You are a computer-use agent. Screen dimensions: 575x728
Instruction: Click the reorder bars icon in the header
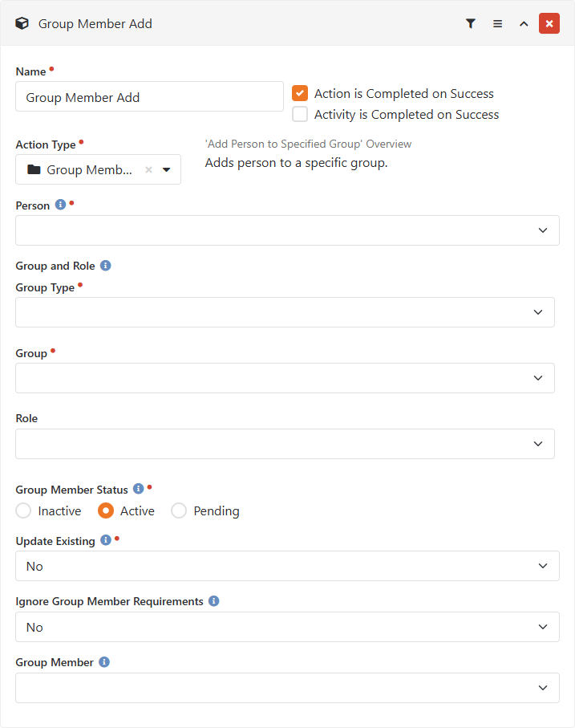click(x=497, y=24)
